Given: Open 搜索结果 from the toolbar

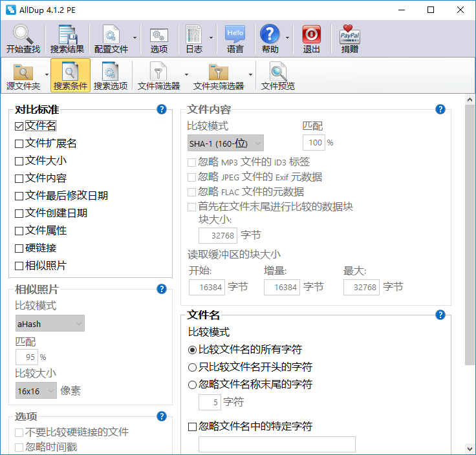Looking at the screenshot, I should [67, 34].
